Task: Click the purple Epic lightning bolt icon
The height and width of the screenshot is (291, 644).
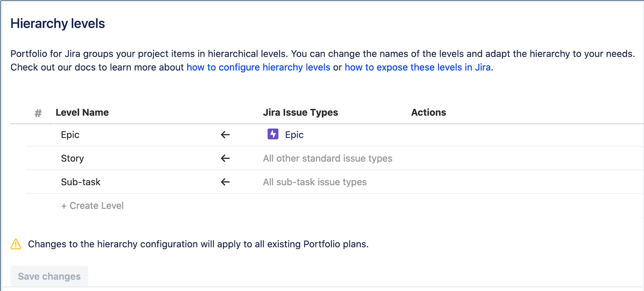Action: click(273, 135)
